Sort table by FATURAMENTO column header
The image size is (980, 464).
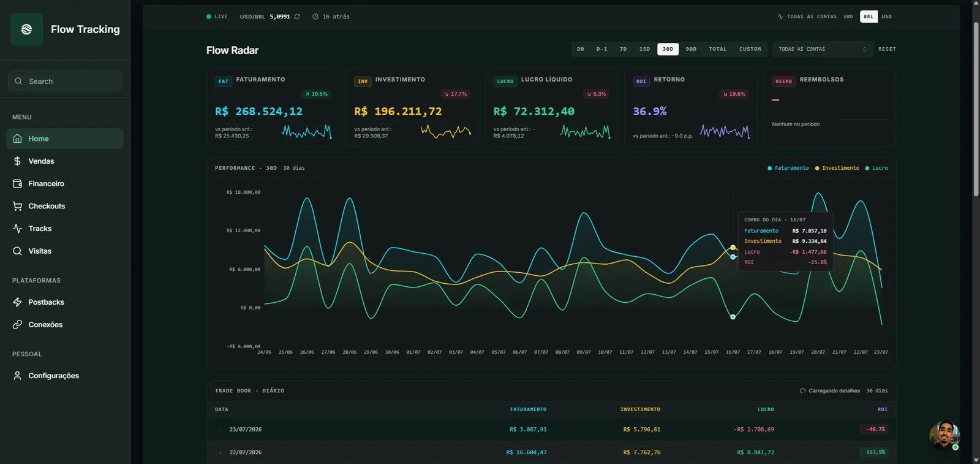point(528,409)
